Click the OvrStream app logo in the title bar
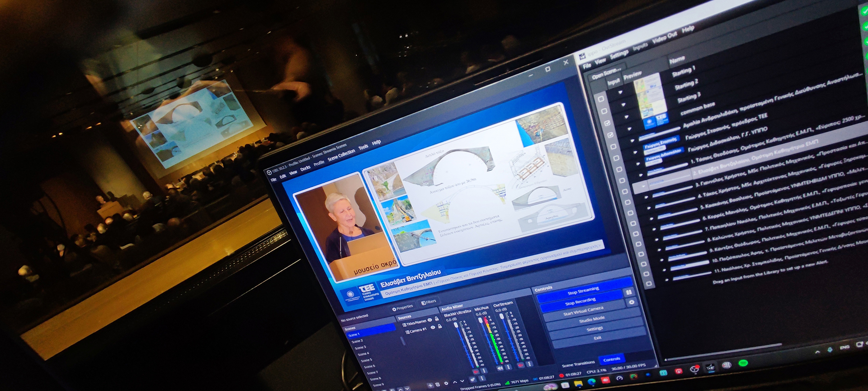Screen dimensions: 868x391 pos(582,56)
